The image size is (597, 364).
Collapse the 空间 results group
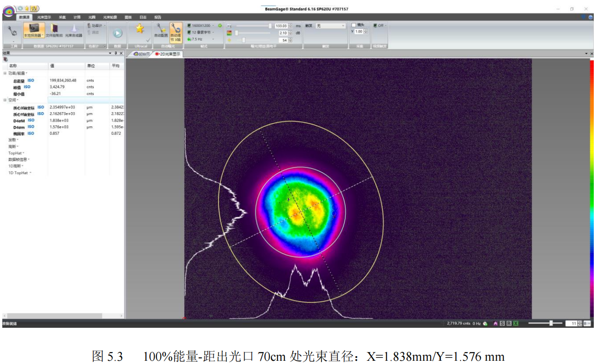pos(5,100)
